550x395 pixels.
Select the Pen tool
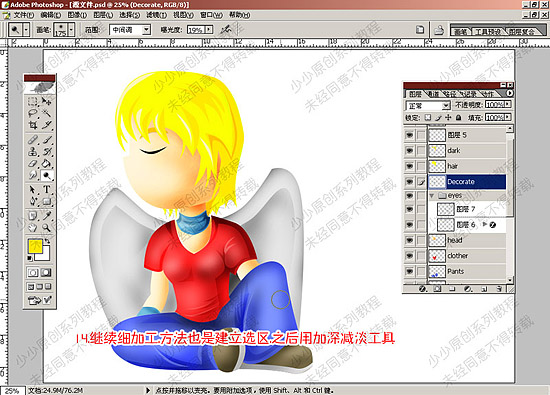33,201
